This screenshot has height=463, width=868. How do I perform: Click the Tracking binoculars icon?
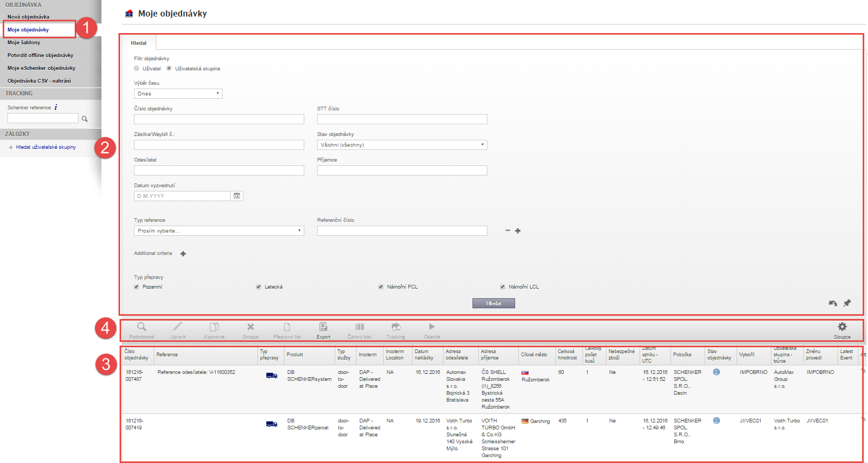pos(396,327)
